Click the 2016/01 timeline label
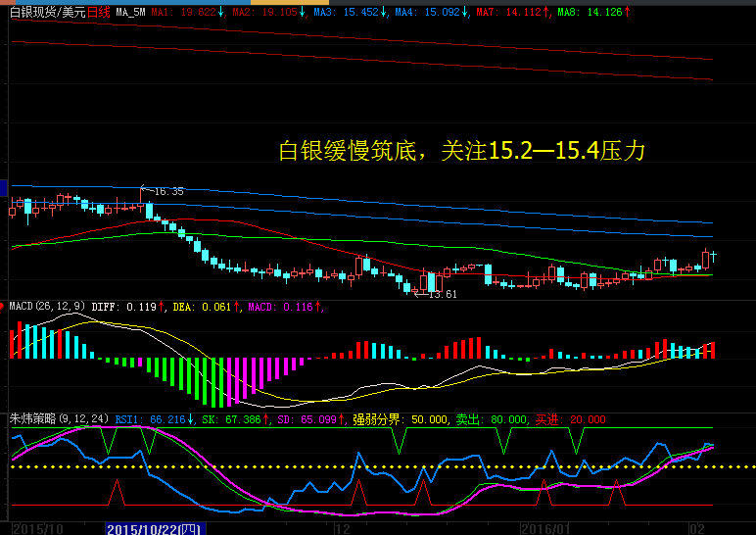756x535 pixels. [x=543, y=528]
